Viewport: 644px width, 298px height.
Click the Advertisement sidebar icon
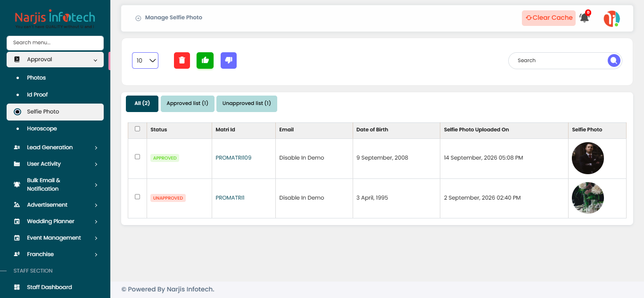click(x=17, y=205)
